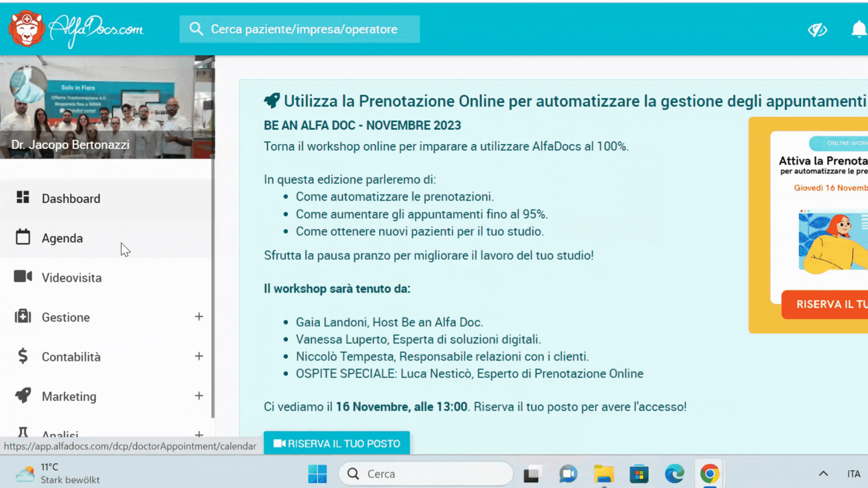Expand the Analisi submenu with plus
This screenshot has height=488, width=868.
click(x=199, y=434)
